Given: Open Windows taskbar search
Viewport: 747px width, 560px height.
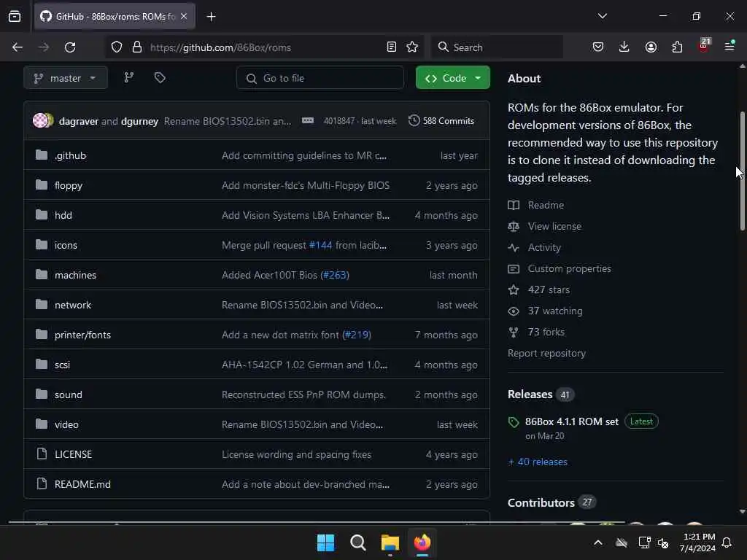Looking at the screenshot, I should (357, 542).
